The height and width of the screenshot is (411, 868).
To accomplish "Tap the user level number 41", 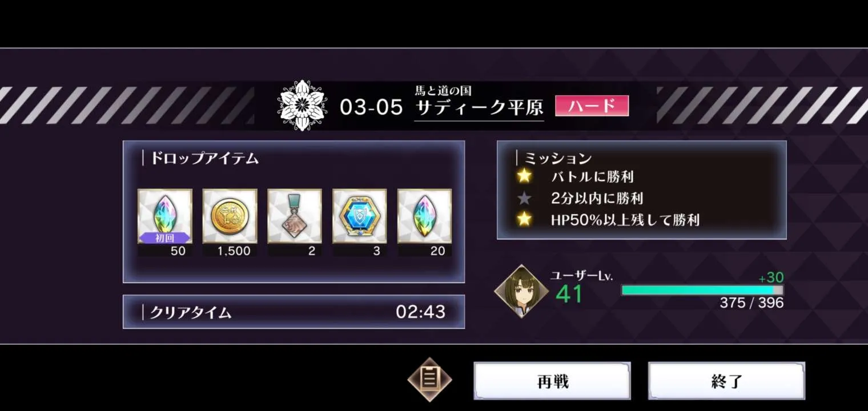I will click(x=569, y=295).
